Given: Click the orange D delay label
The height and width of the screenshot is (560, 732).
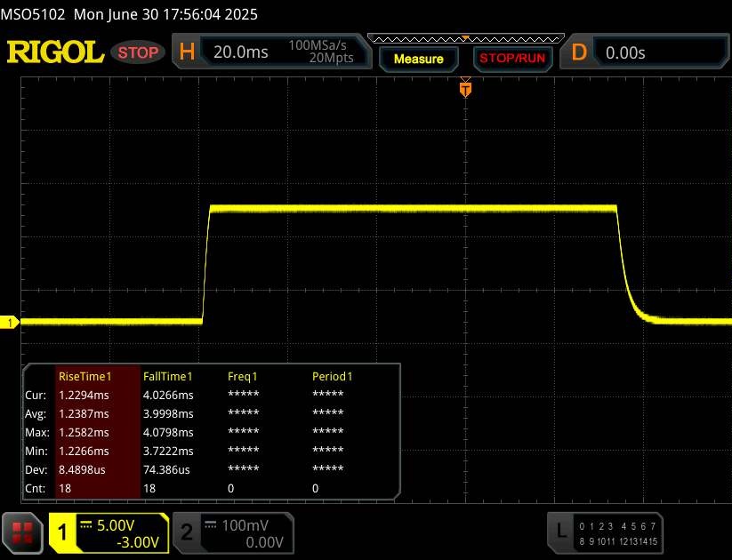Looking at the screenshot, I should [579, 52].
